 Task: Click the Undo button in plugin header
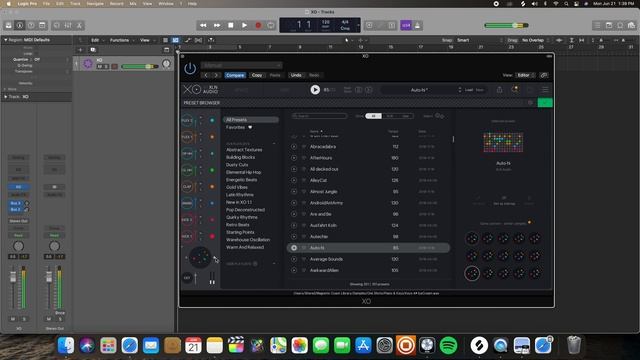point(296,75)
